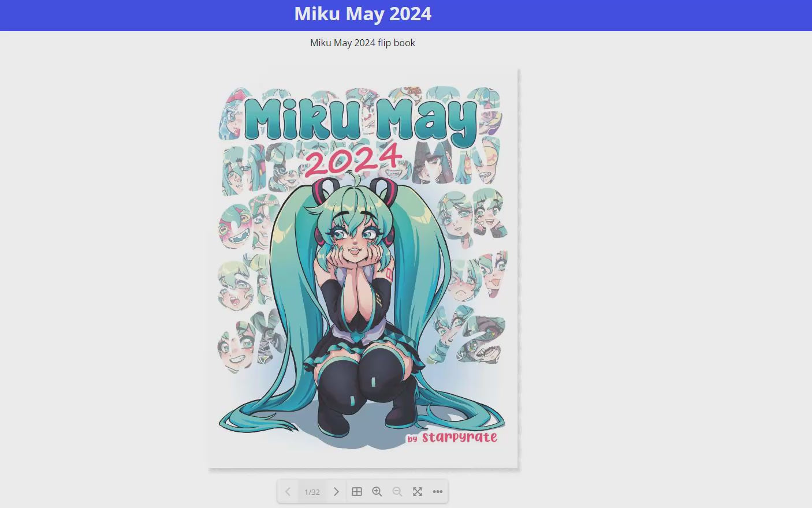Click the previous page arrow
Viewport: 812px width, 508px height.
(288, 492)
